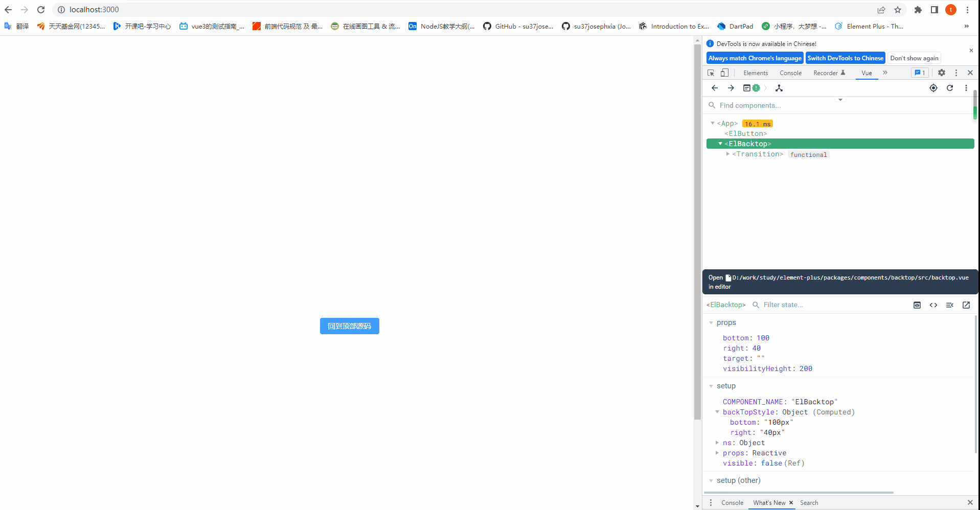This screenshot has width=980, height=510.
Task: Expand the Transition component node
Action: (727, 154)
